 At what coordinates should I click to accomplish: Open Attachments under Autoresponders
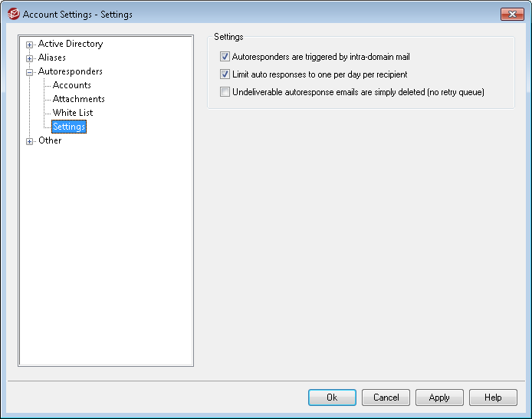[x=78, y=99]
